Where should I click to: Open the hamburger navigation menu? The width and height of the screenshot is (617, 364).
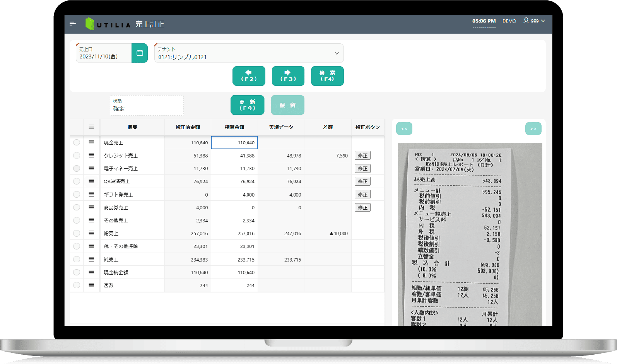coord(72,24)
